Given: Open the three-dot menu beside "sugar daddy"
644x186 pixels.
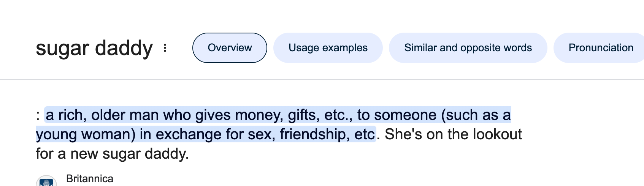Looking at the screenshot, I should (x=165, y=48).
